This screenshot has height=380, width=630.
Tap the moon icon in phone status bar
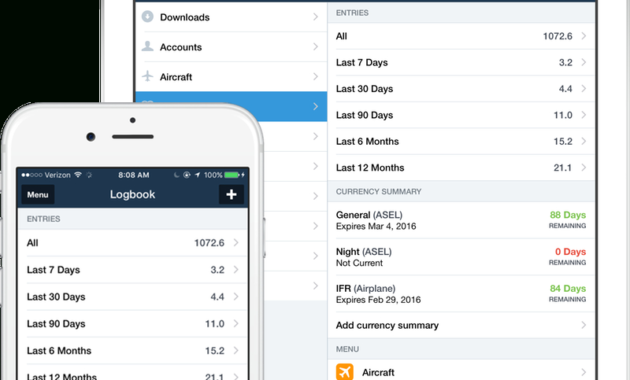coord(176,175)
